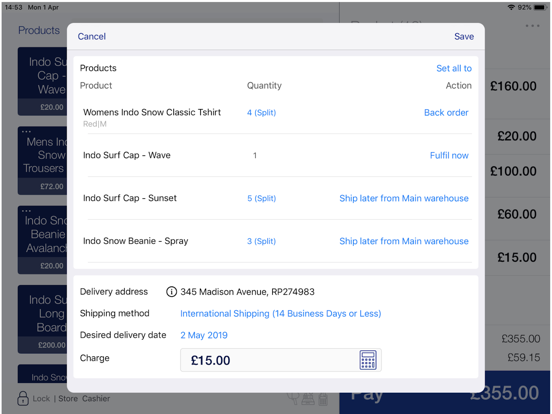552x414 pixels.
Task: Tap the 345 Madison Avenue delivery address
Action: pyautogui.click(x=247, y=291)
